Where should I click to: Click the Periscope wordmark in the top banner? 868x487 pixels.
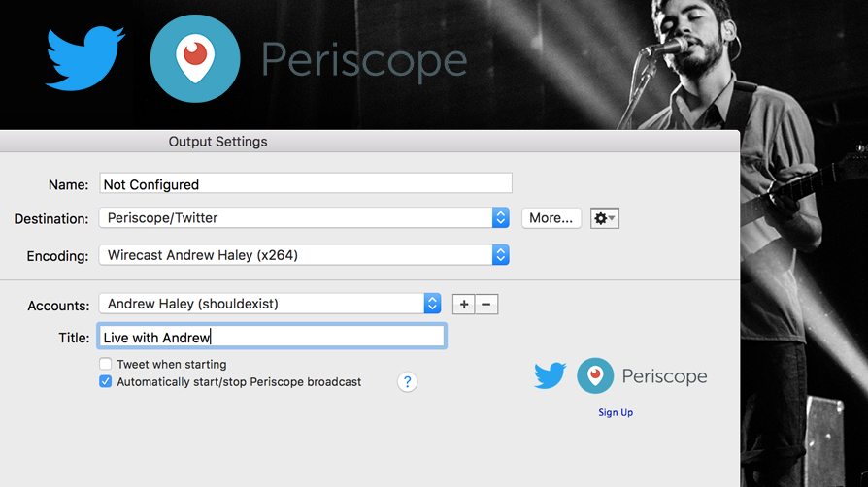point(364,61)
